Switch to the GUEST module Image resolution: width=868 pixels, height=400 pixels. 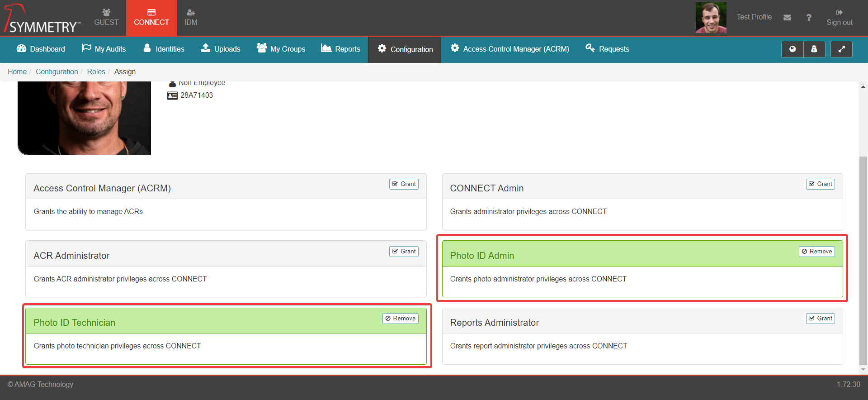[x=106, y=18]
